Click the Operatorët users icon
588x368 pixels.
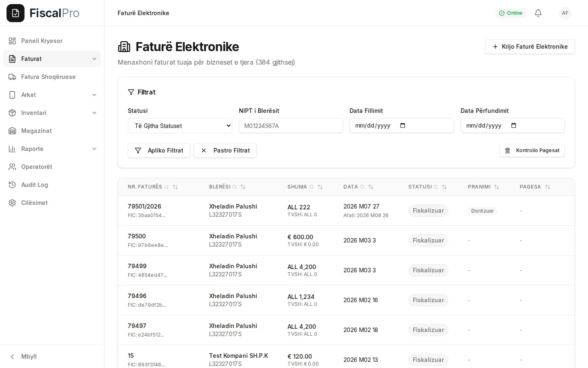[12, 167]
